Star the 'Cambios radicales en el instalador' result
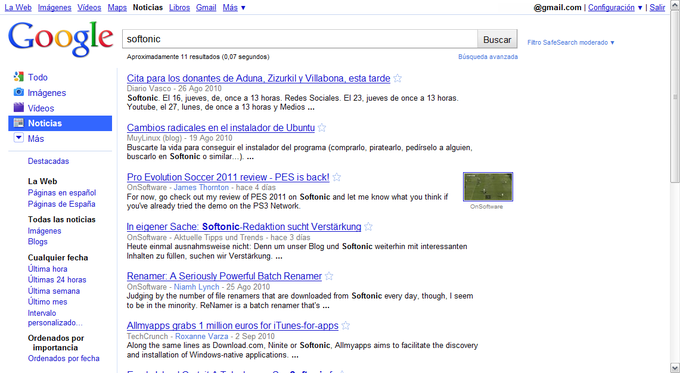The image size is (680, 373). 322,128
